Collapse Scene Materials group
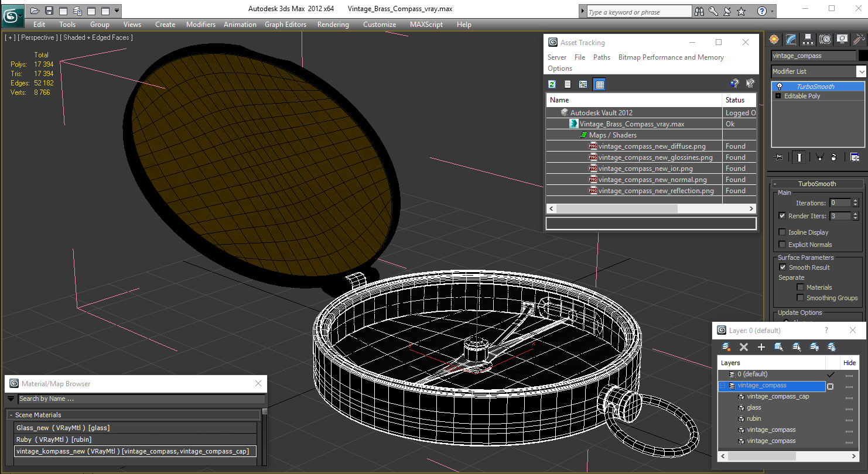The height and width of the screenshot is (474, 868). pyautogui.click(x=11, y=415)
